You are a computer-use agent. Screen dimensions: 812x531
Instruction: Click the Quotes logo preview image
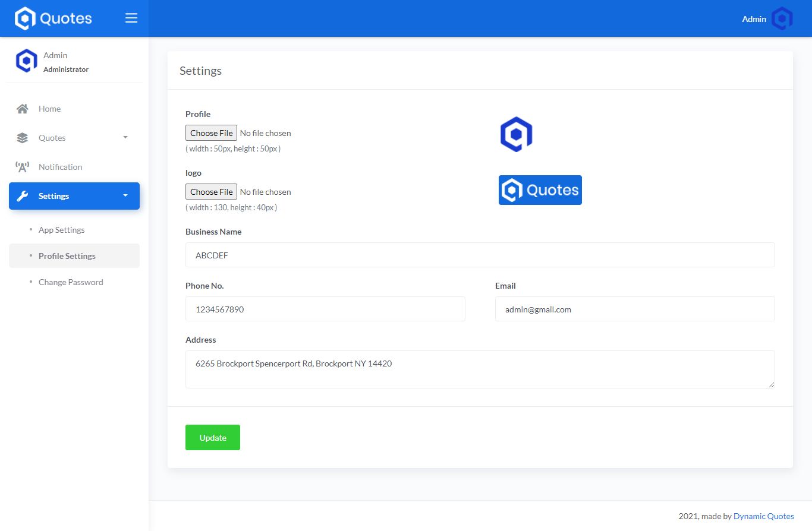(x=540, y=190)
